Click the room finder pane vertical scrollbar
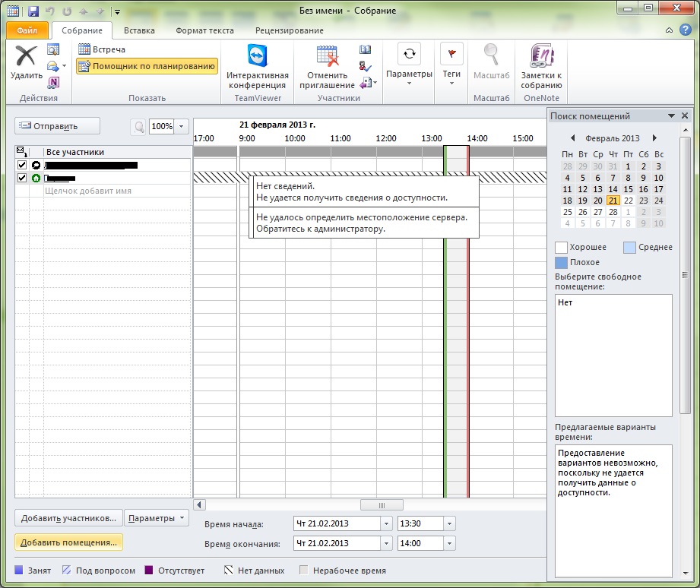 coord(685,275)
